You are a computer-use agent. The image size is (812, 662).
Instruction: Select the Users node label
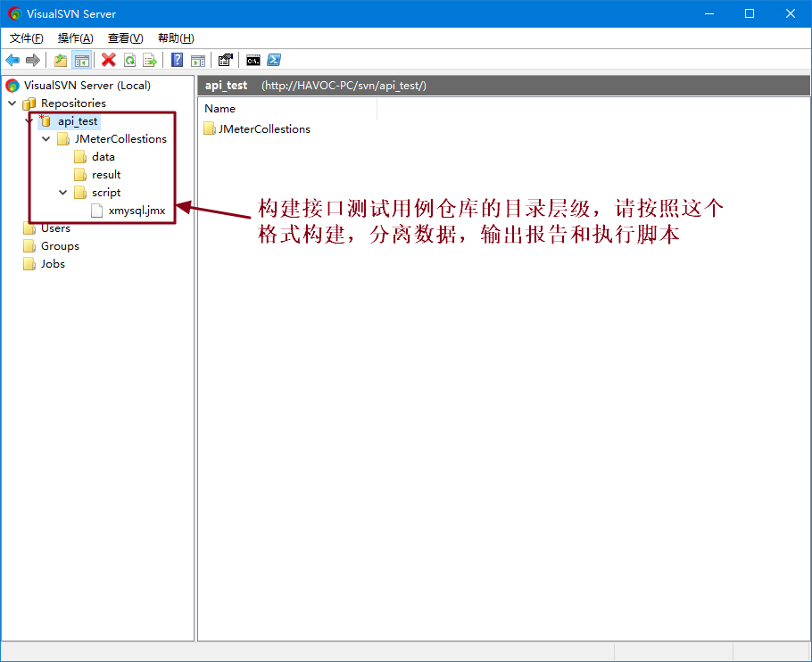click(x=55, y=228)
